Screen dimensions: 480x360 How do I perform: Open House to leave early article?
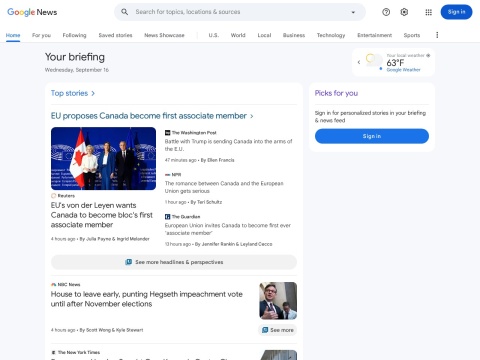(x=147, y=299)
